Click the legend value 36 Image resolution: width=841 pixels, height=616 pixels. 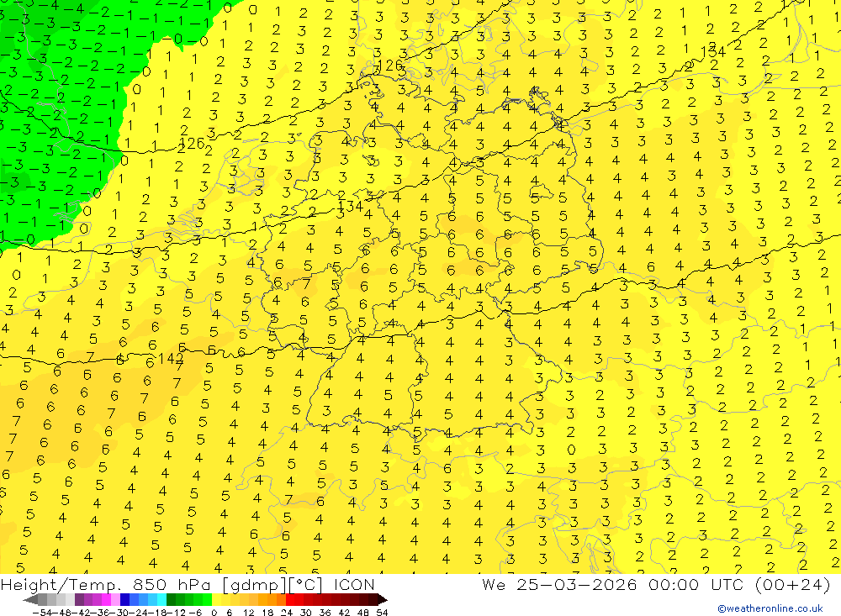(x=325, y=613)
